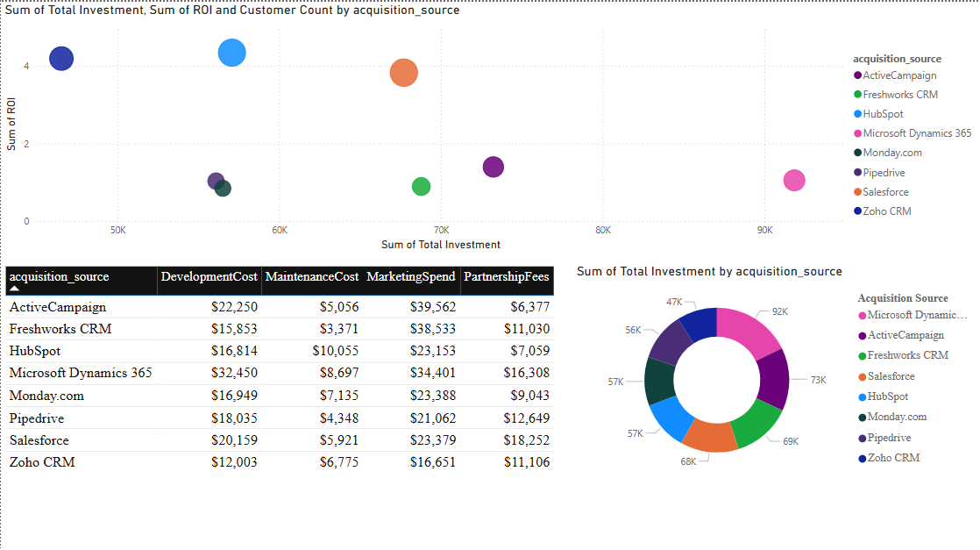This screenshot has width=980, height=550.
Task: Select the Salesforce table row label
Action: [x=39, y=440]
